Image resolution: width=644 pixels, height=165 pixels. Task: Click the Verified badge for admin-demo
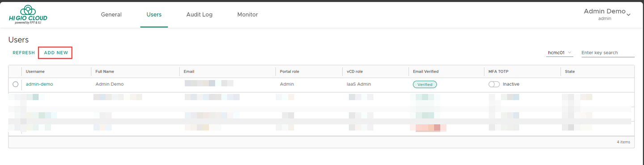tap(424, 84)
